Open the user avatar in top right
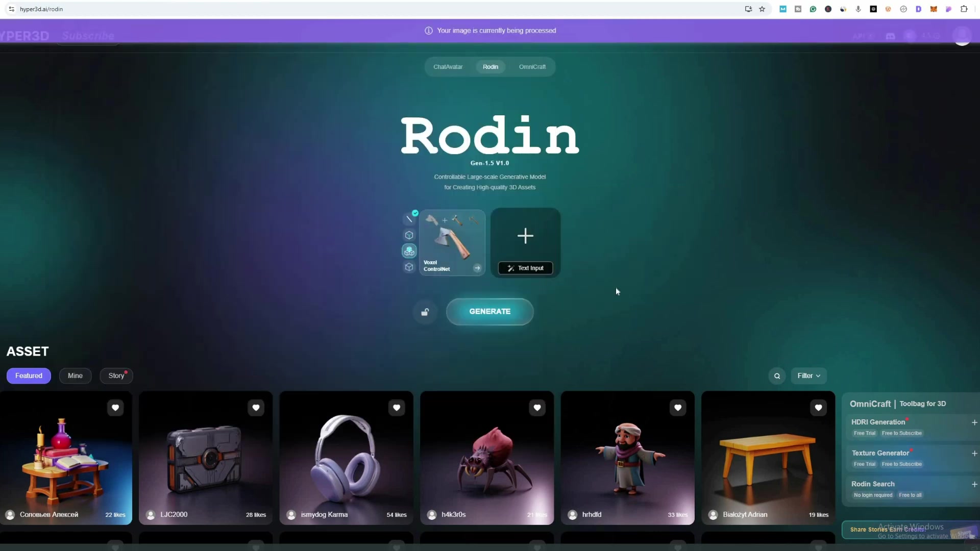This screenshot has width=980, height=551. (962, 36)
